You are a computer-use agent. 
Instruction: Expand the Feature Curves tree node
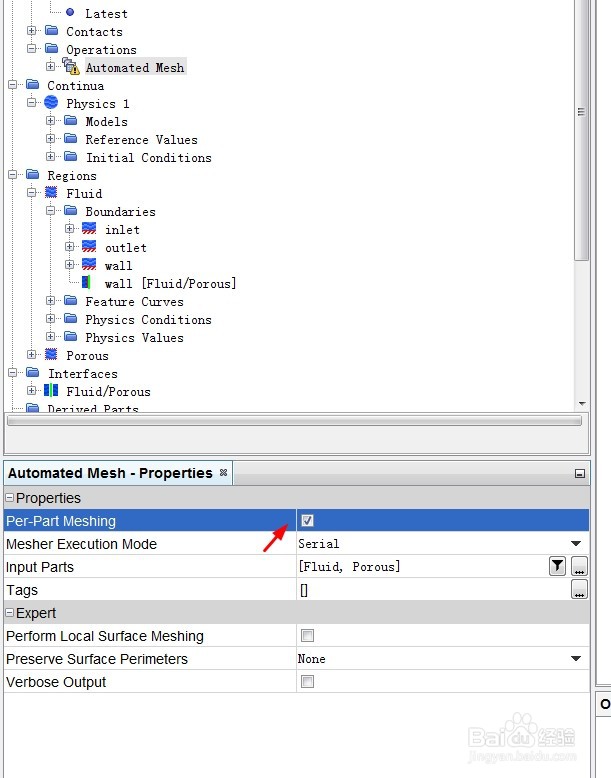tap(51, 301)
